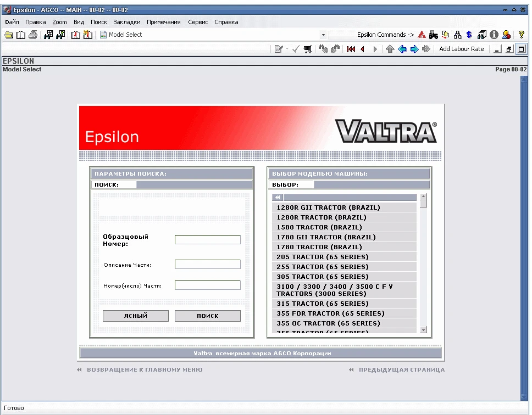Viewport: 532px width, 415px height.
Task: Click the Номер(число) Части input field
Action: pos(208,285)
